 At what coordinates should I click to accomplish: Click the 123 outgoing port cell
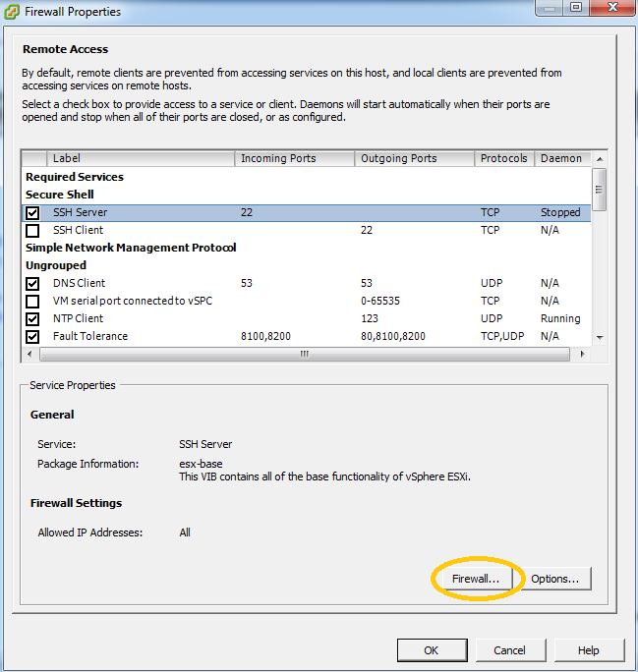370,318
